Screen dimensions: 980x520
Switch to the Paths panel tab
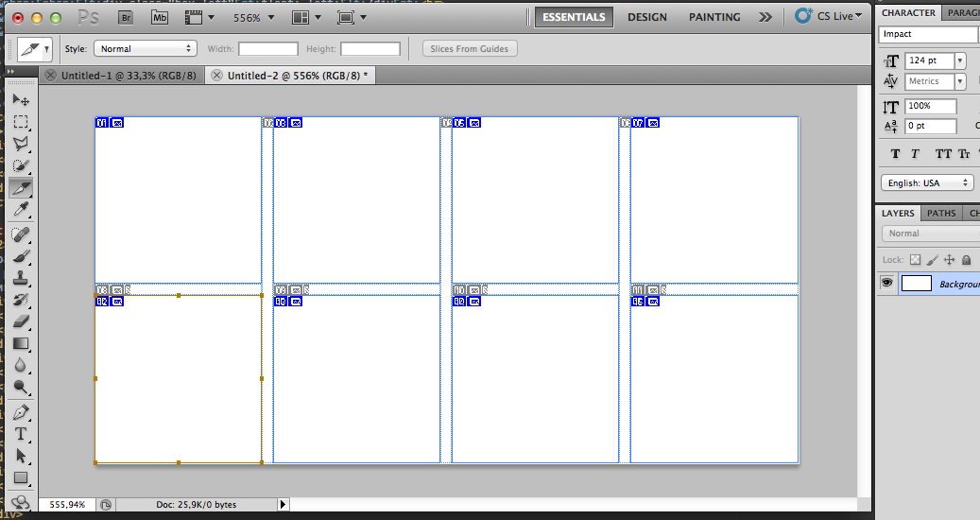click(940, 213)
